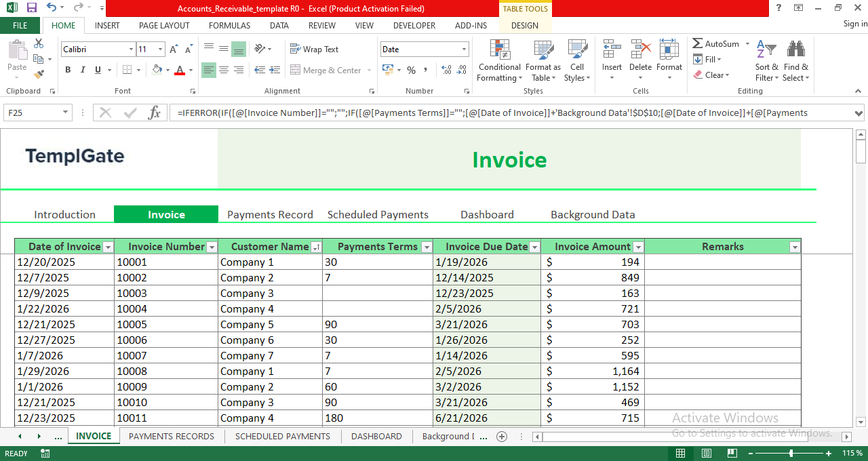Screen dimensions: 868x461
Task: Save the workbook with the floppy icon
Action: 31,8
